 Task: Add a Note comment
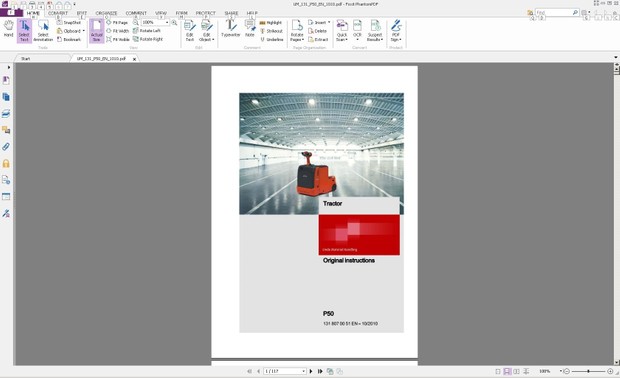click(x=250, y=28)
